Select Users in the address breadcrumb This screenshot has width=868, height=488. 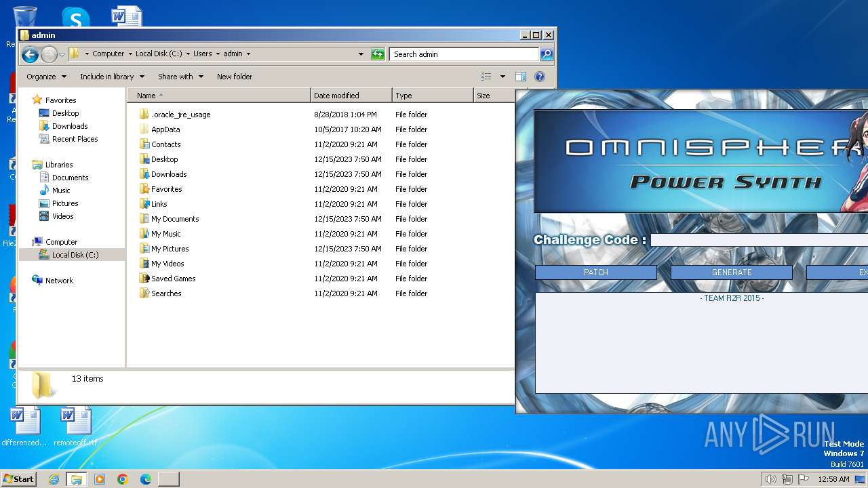tap(202, 54)
